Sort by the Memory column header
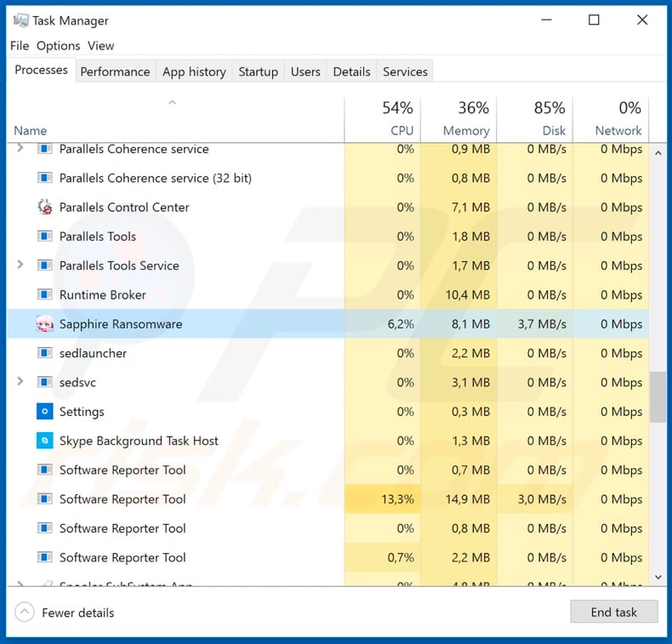 click(458, 119)
